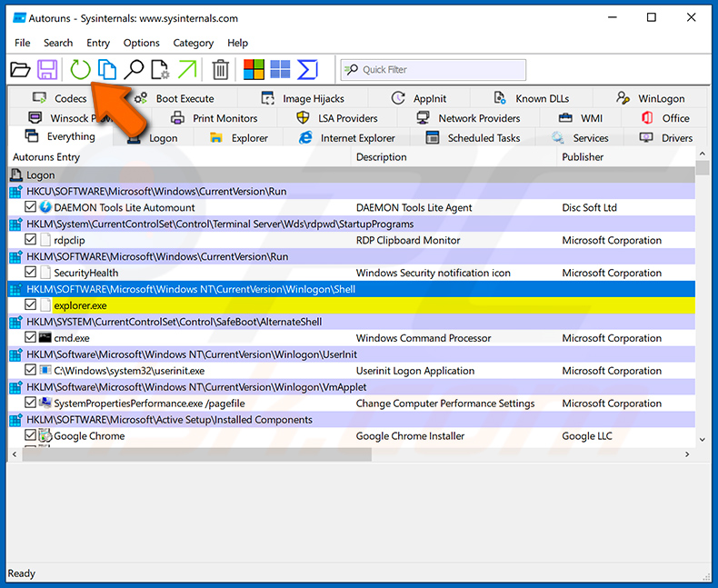The image size is (718, 588).
Task: Click registry icon beside Active Setup key
Action: pyautogui.click(x=16, y=420)
